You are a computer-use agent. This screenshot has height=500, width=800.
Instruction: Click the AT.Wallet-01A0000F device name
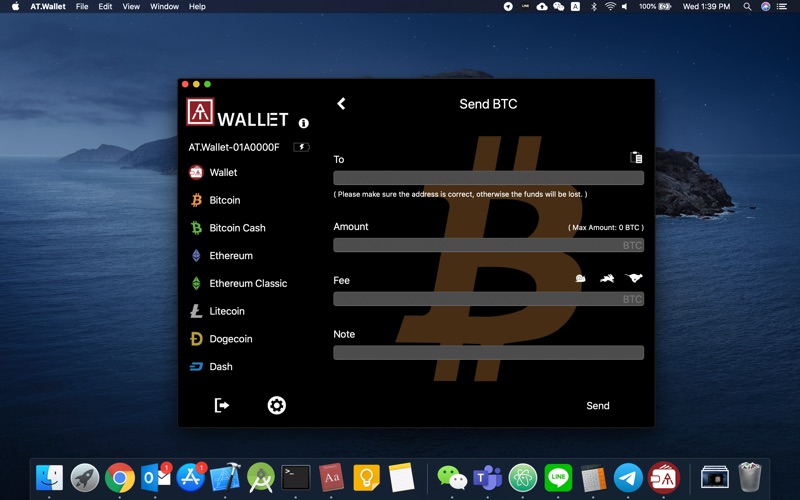[x=234, y=147]
